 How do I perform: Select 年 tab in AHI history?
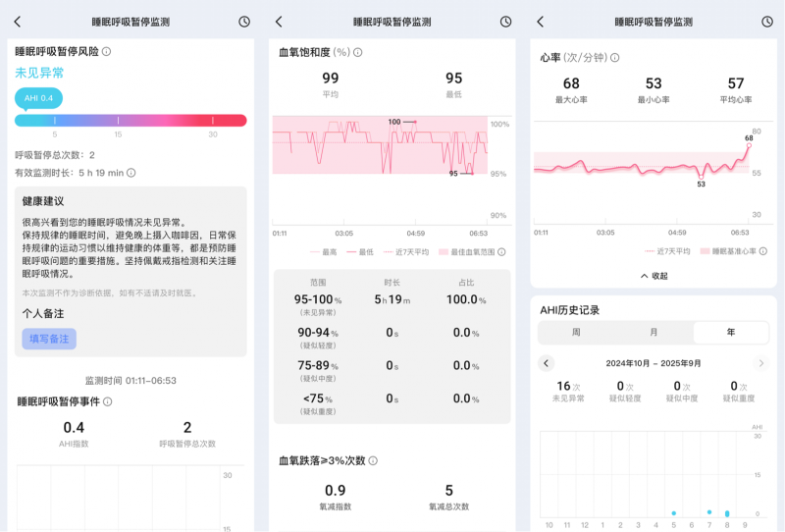coord(730,333)
